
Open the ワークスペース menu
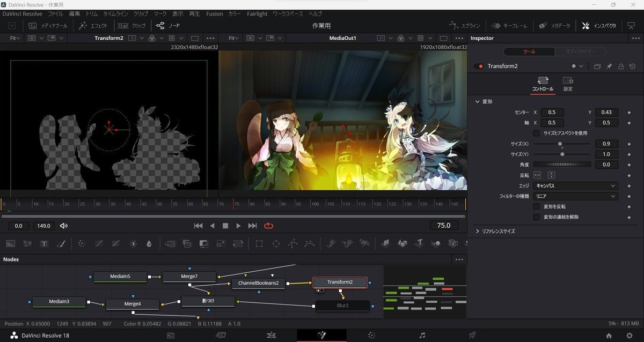[289, 13]
